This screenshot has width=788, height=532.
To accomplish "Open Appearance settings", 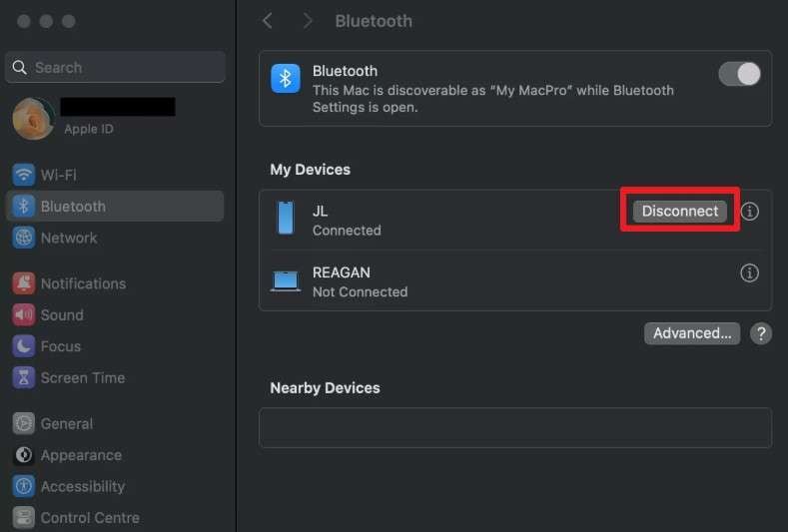I will click(115, 455).
